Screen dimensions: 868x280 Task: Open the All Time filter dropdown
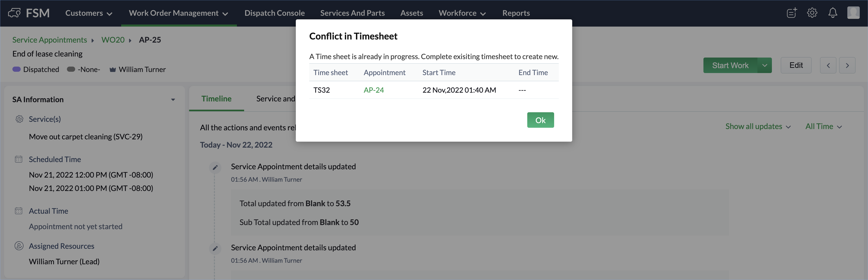823,126
